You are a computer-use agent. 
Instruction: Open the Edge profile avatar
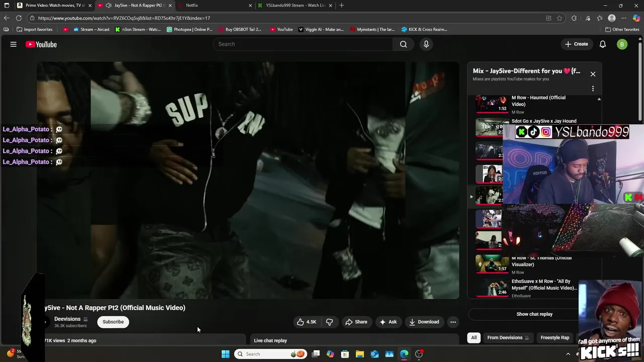(612, 18)
